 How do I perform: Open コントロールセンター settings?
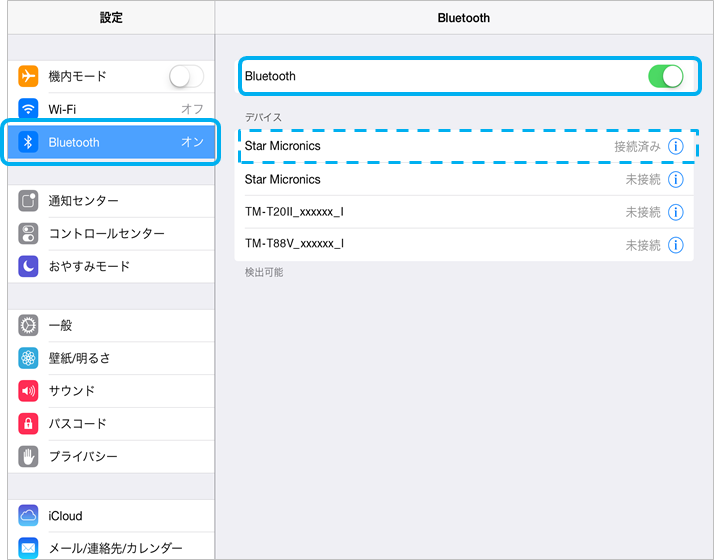coord(111,234)
